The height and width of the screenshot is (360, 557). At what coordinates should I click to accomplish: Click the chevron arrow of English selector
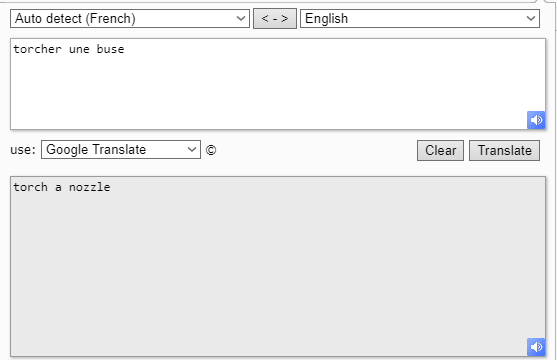pyautogui.click(x=531, y=18)
